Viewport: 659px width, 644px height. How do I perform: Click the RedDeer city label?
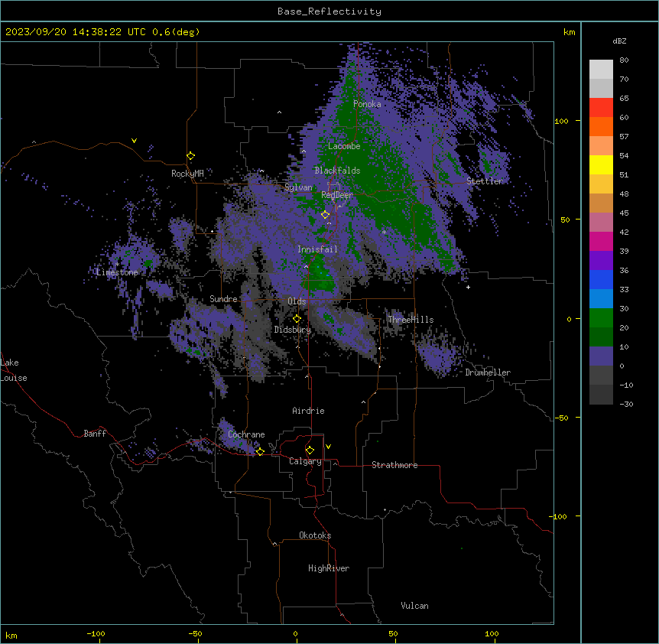(x=337, y=194)
